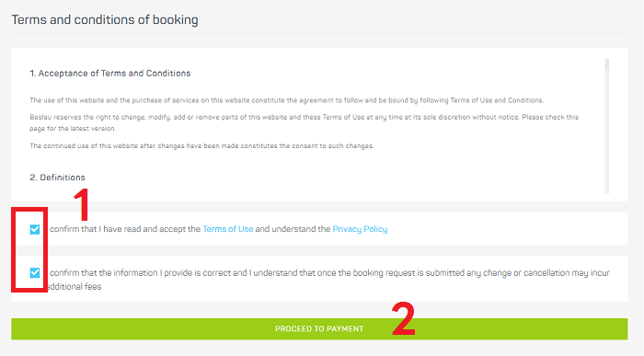Image resolution: width=644 pixels, height=356 pixels.
Task: Click the green Proceed to Payment button
Action: (319, 329)
